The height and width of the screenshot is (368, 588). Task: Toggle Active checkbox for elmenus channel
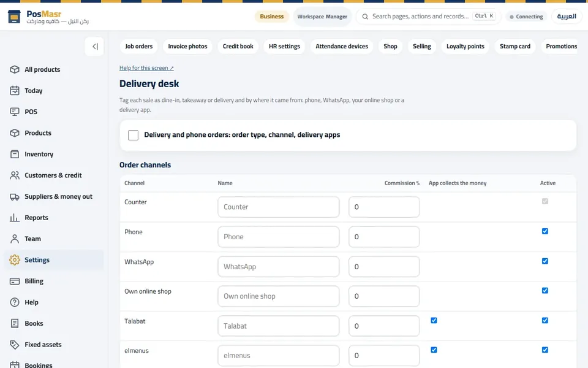coord(545,350)
